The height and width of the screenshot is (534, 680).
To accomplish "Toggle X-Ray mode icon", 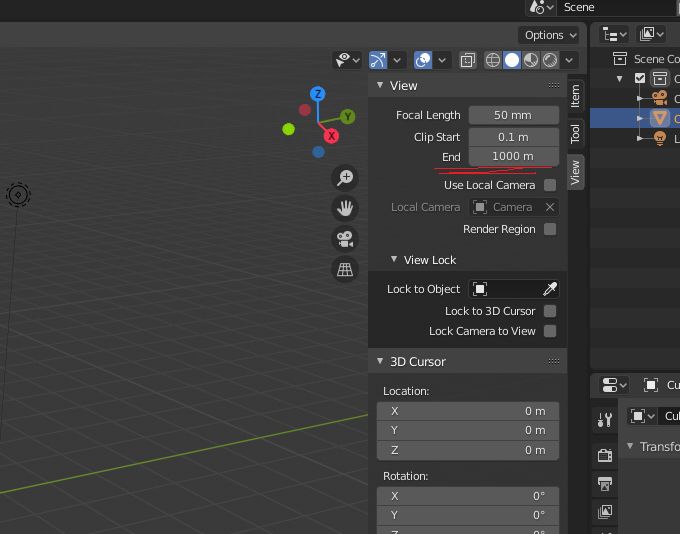I will tap(468, 60).
